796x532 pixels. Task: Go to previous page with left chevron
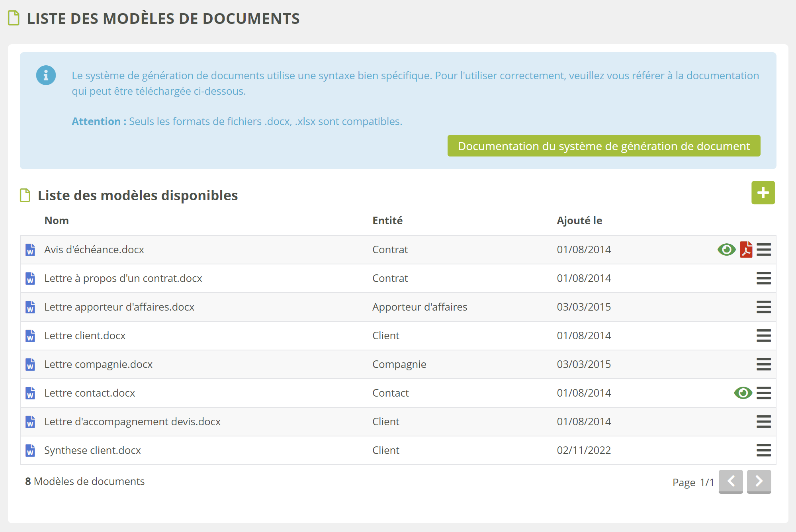point(730,481)
